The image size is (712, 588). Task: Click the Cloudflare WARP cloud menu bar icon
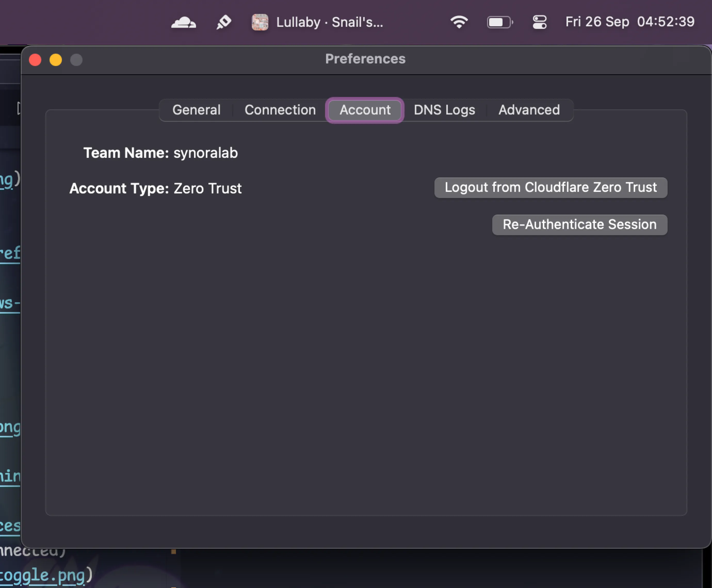[x=183, y=22]
